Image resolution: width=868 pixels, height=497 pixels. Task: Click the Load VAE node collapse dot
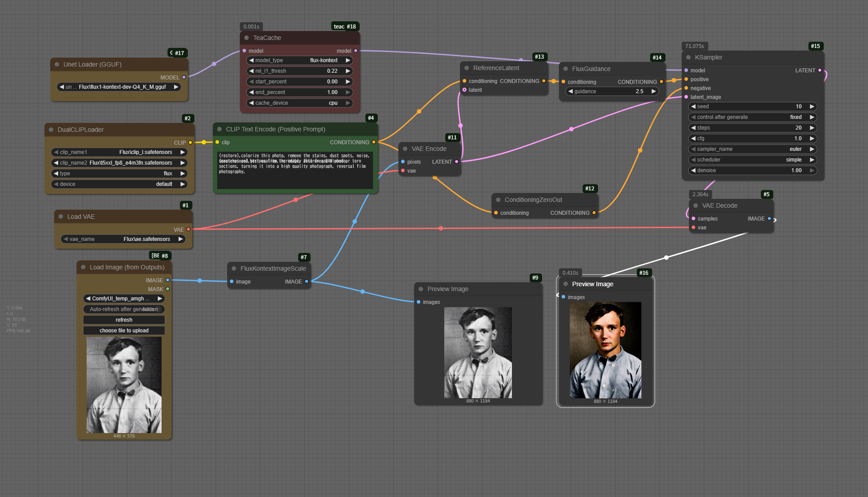61,217
